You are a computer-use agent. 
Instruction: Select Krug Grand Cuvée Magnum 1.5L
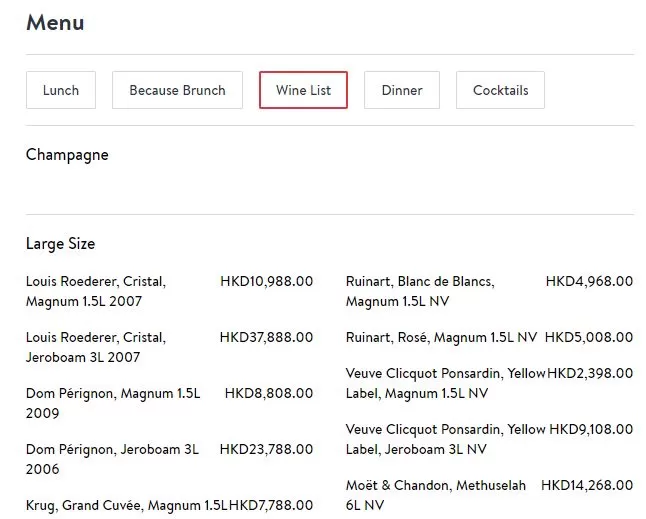tap(127, 505)
